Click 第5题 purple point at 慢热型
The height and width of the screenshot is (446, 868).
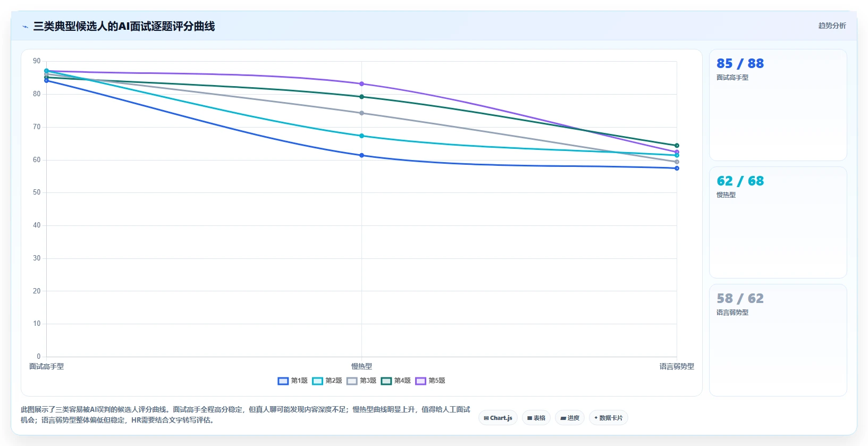(x=362, y=84)
